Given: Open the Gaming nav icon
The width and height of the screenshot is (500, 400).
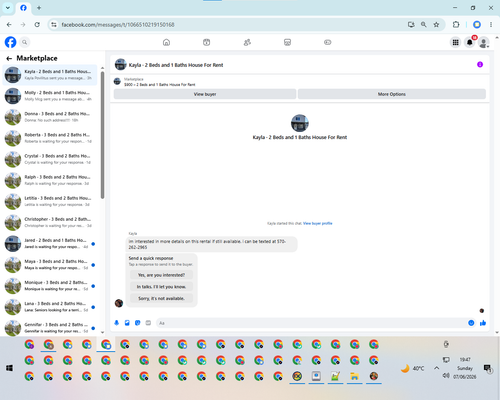Looking at the screenshot, I should [328, 42].
